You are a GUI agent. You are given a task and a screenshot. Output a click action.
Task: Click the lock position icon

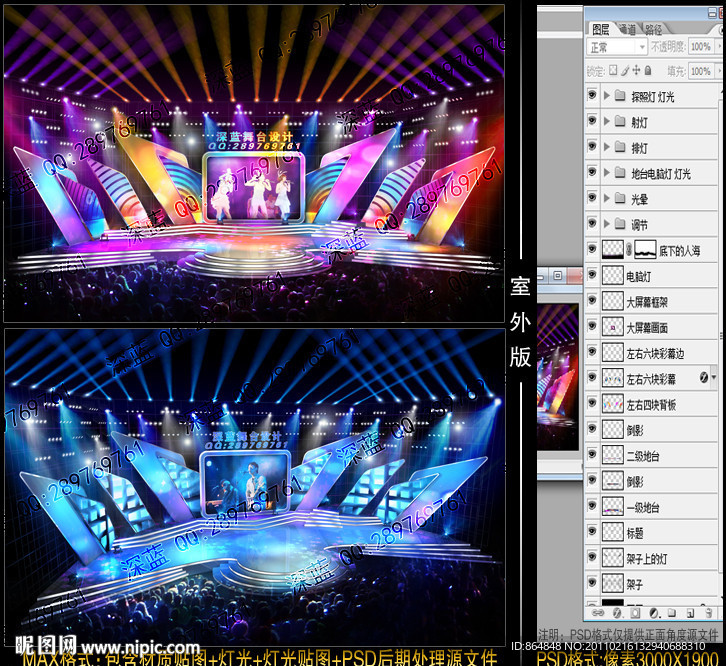click(637, 71)
